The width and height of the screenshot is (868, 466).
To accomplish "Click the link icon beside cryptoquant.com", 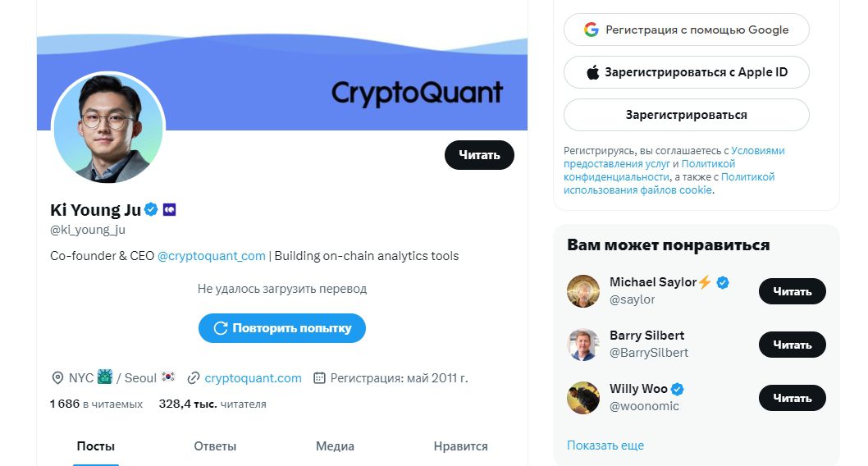I will coord(194,378).
